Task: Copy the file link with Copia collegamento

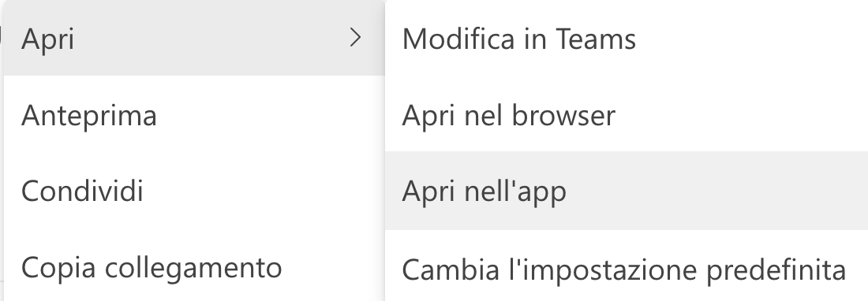Action: 194,267
